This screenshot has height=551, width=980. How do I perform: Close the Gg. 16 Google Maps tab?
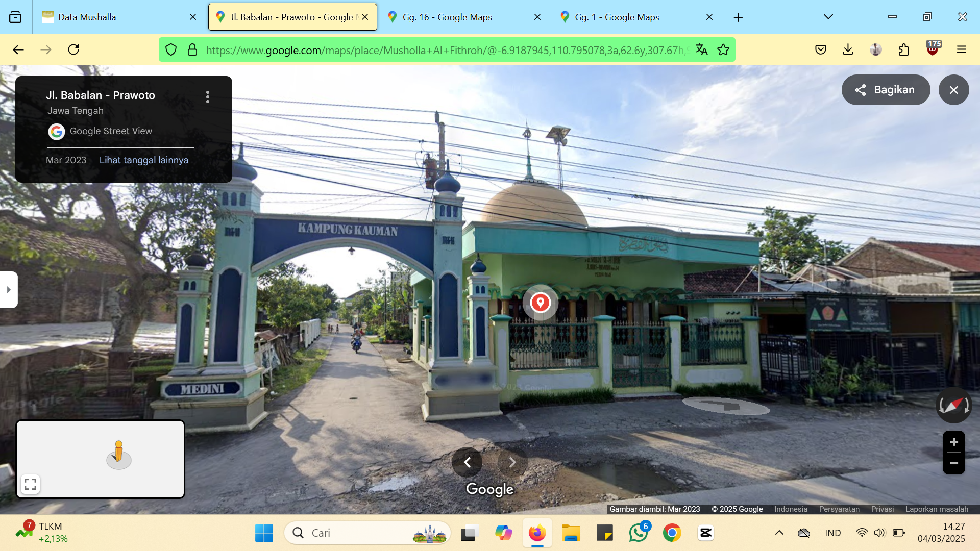pyautogui.click(x=537, y=17)
